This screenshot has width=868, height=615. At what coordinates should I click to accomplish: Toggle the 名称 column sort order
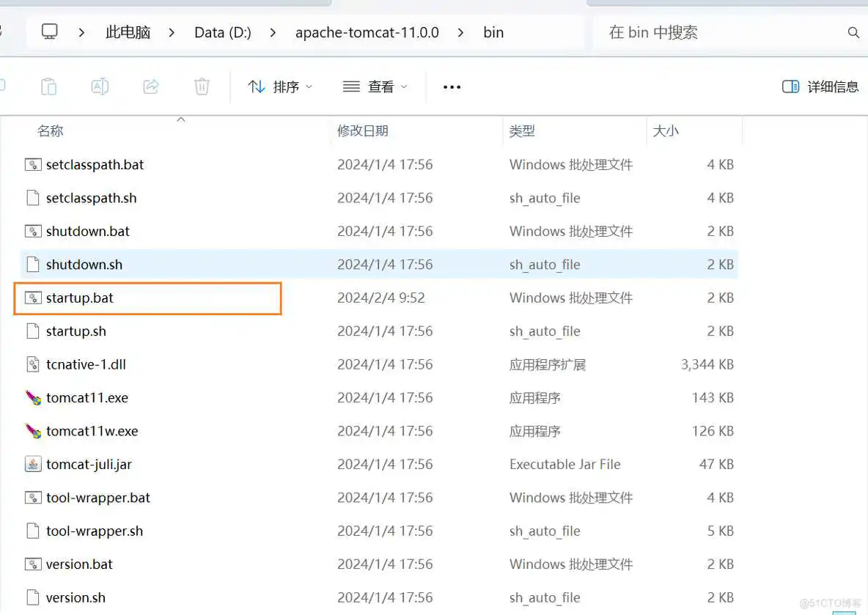tap(51, 130)
